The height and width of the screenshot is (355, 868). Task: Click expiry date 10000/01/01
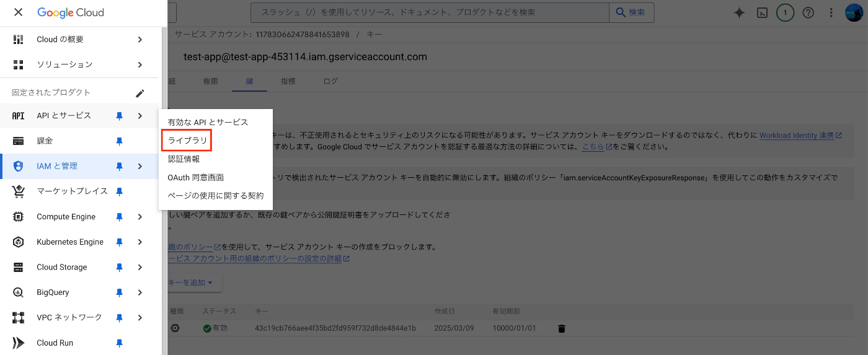514,328
